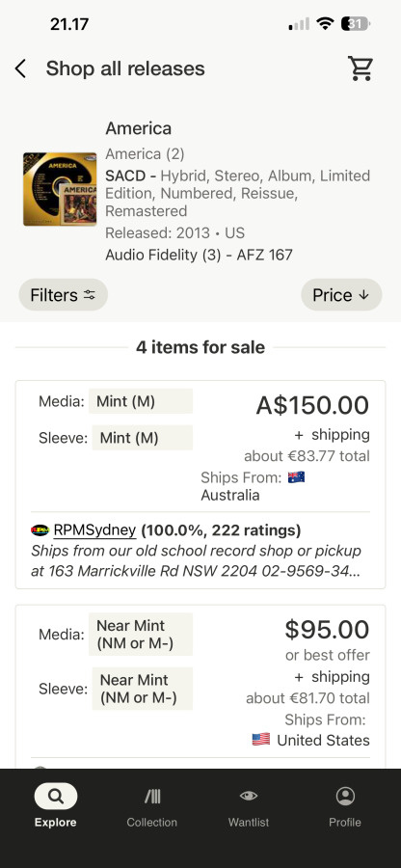The width and height of the screenshot is (401, 868).
Task: Tap Mint (M) media condition badge
Action: 141,401
